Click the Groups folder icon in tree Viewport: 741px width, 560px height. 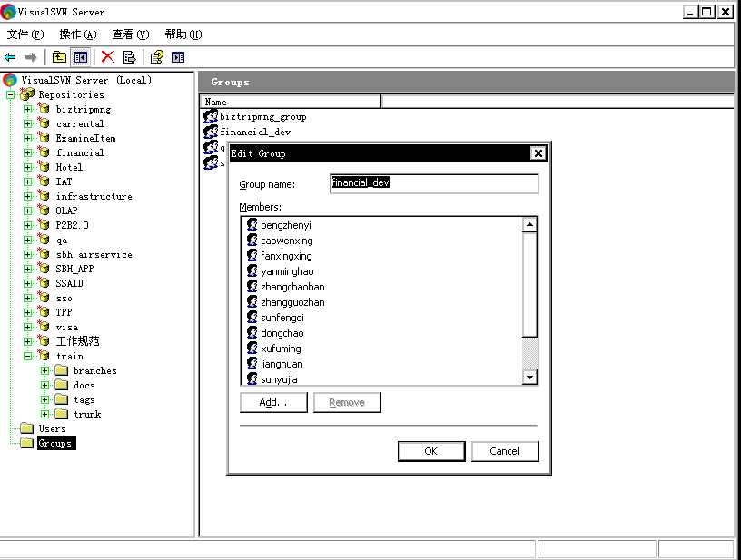(27, 443)
